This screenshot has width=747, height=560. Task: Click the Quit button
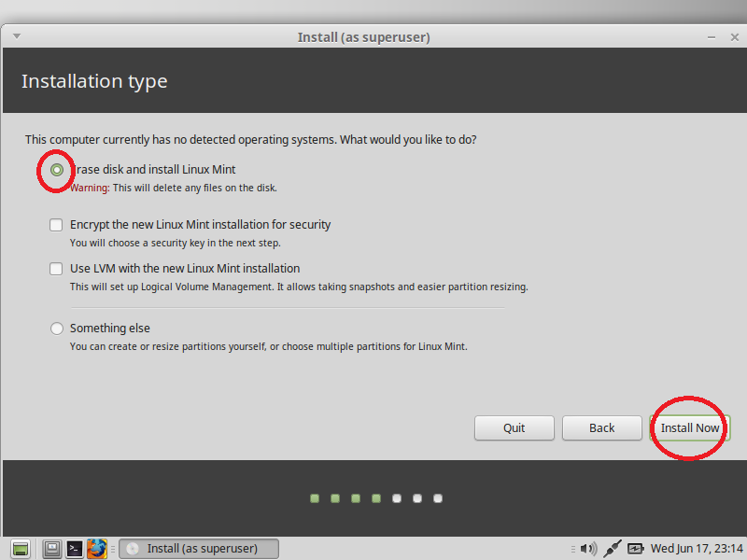tap(514, 428)
